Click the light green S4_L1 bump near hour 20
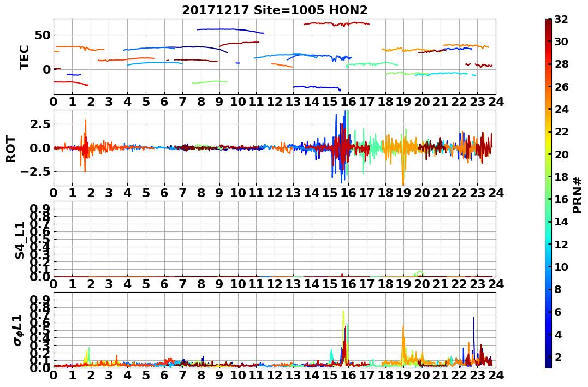Screen dimensions: 588x387 tap(419, 273)
